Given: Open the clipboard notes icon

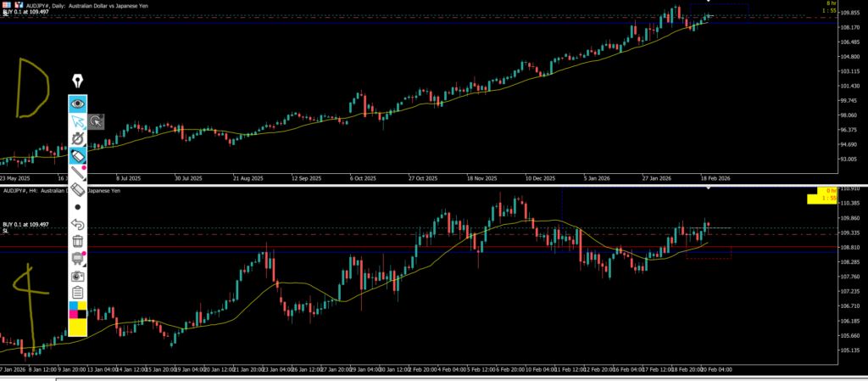Looking at the screenshot, I should (x=77, y=292).
